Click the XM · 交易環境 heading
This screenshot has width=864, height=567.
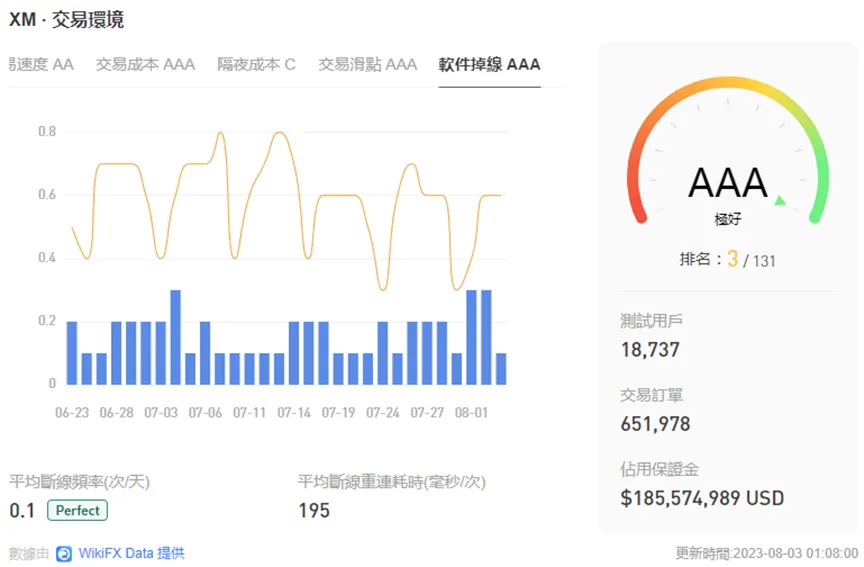[x=67, y=20]
